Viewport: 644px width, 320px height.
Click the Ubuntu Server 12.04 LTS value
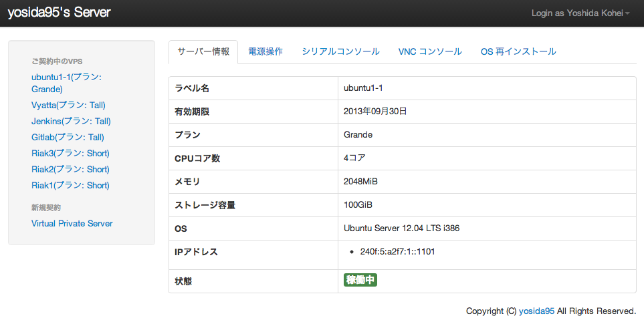point(401,228)
